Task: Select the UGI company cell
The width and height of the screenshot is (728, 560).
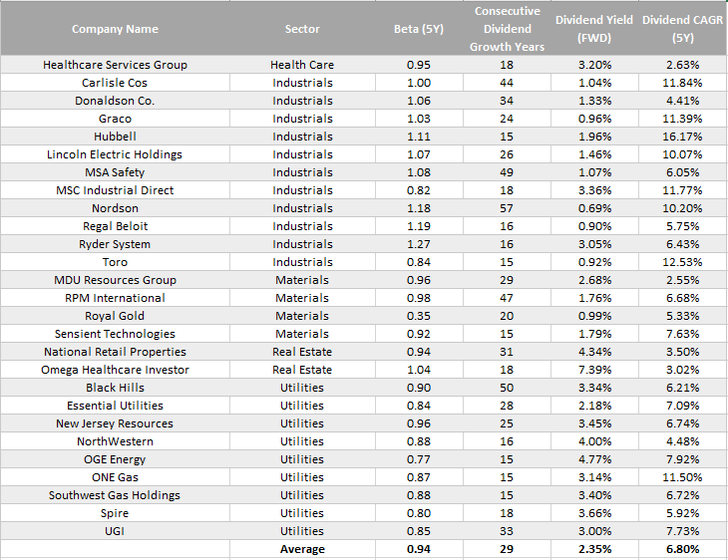Action: point(115,531)
